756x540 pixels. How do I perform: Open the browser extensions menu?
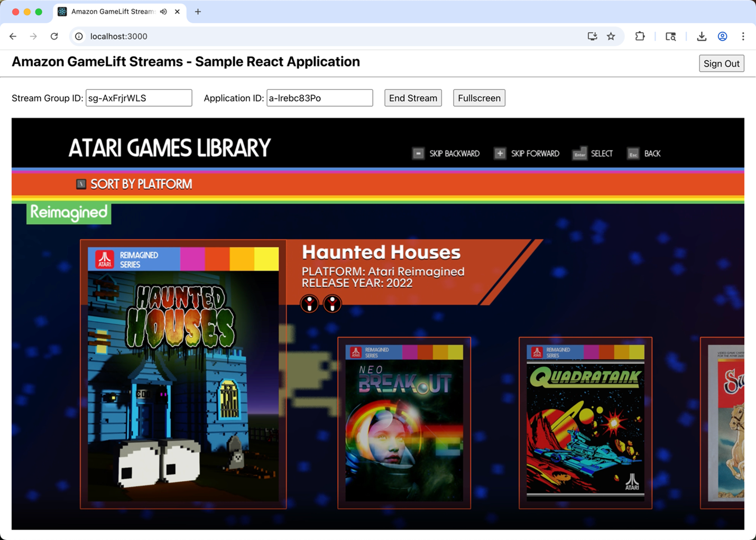640,36
